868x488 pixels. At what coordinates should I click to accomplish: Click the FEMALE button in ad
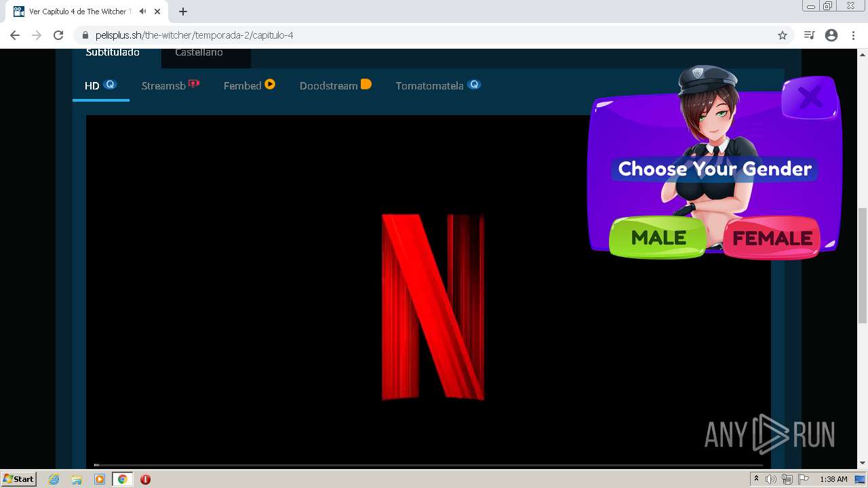(x=772, y=238)
